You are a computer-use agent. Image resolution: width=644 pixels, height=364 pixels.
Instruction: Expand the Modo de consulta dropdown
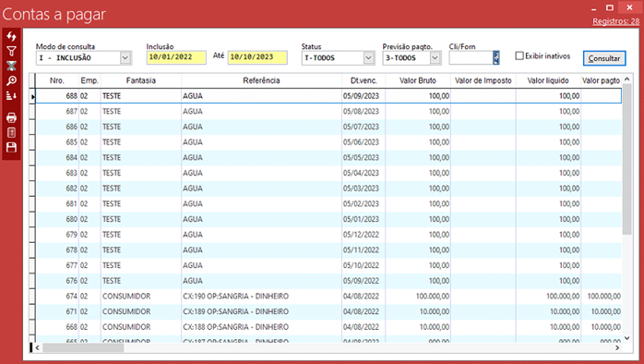click(x=125, y=58)
